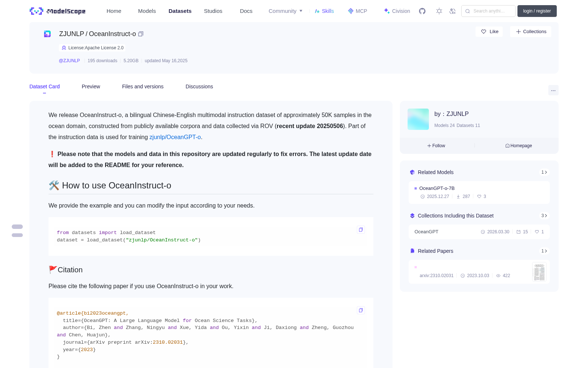
Task: Click the Related Models cube icon
Action: click(412, 172)
